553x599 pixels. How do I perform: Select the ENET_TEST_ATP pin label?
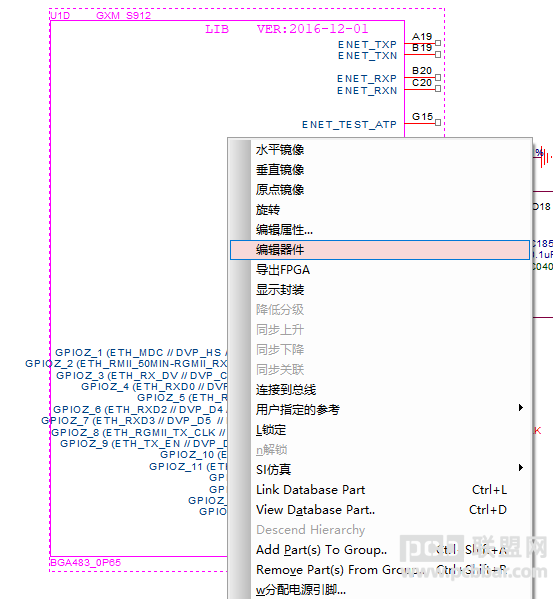(349, 125)
